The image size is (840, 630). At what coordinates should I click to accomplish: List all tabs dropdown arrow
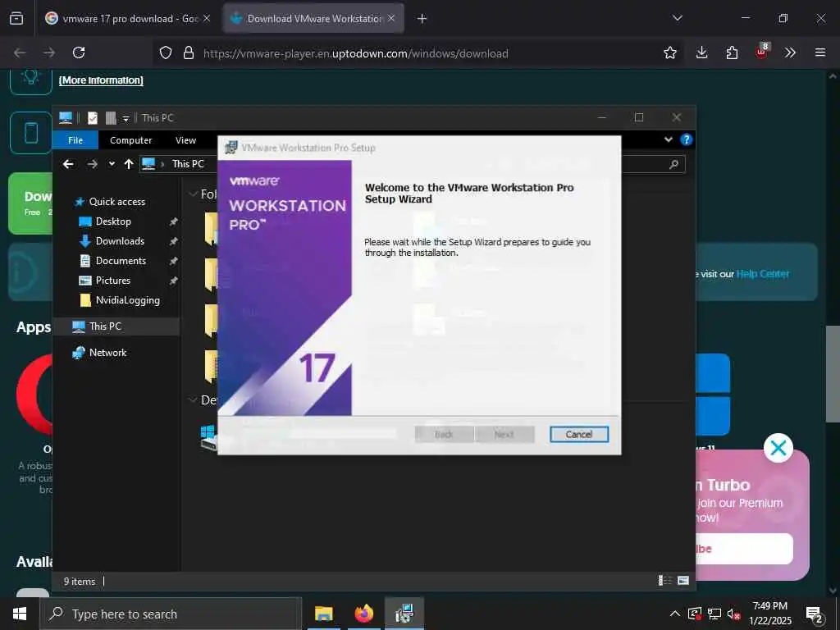click(677, 18)
